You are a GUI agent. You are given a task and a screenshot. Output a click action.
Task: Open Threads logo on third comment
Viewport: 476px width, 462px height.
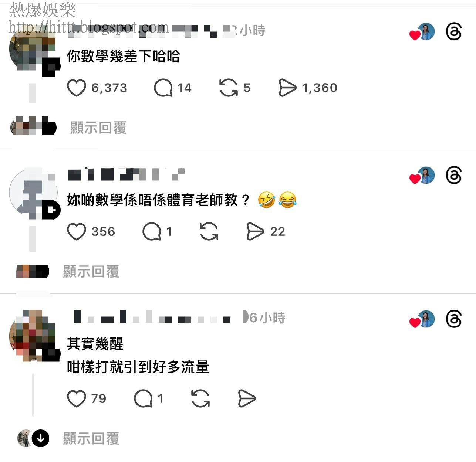[454, 319]
